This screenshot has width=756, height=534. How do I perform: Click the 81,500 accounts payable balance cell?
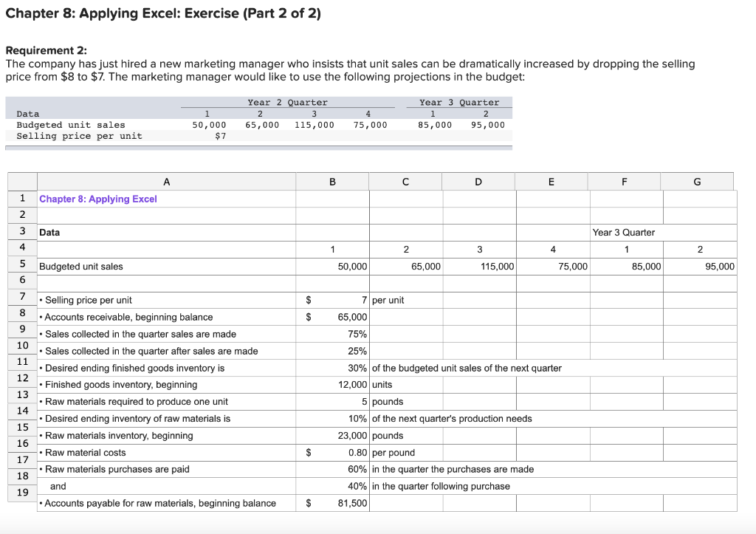coord(343,503)
